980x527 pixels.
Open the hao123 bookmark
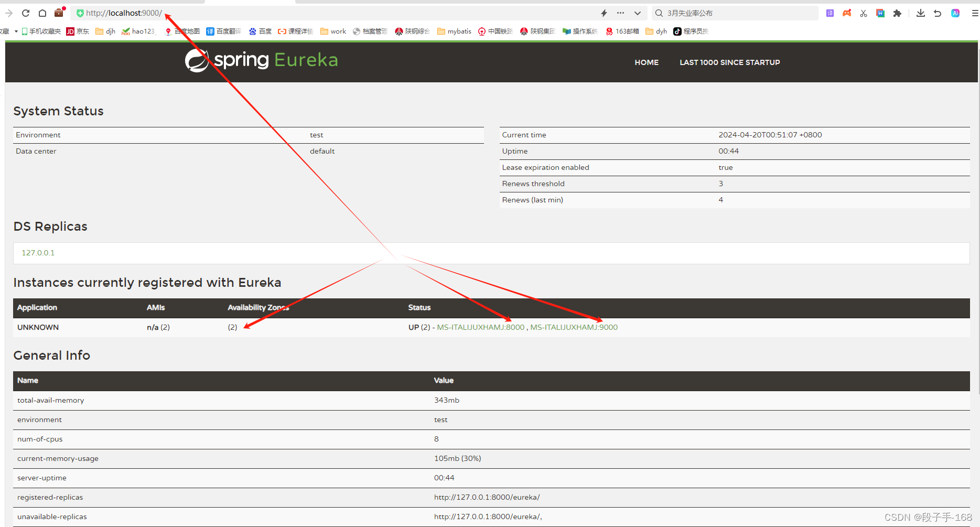[139, 31]
